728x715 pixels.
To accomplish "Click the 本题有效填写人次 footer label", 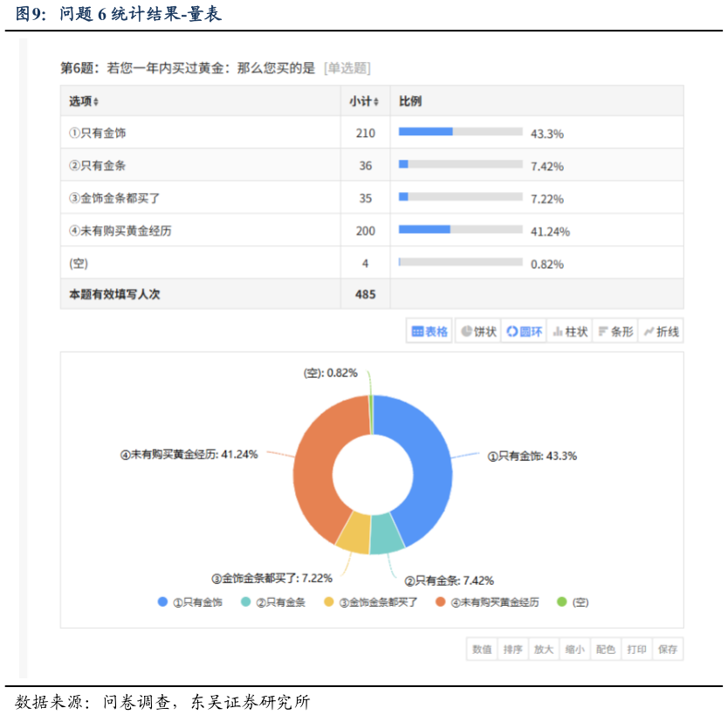I will (114, 294).
